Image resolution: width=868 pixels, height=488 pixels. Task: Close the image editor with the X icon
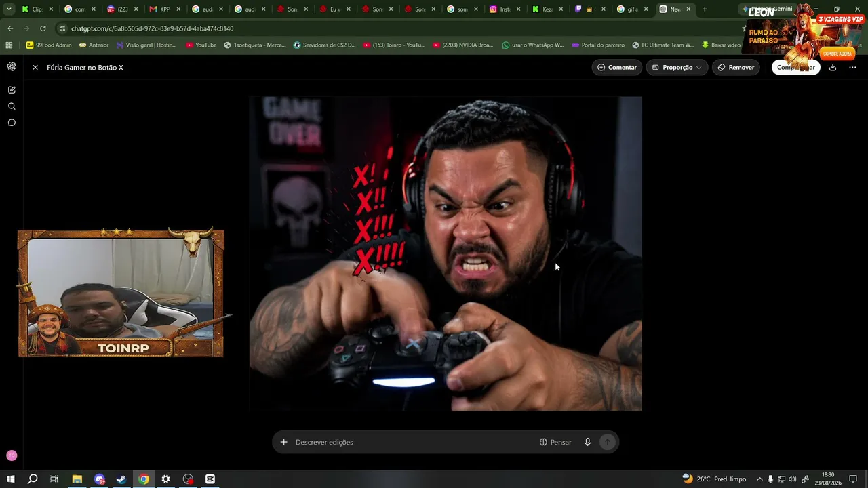point(35,68)
